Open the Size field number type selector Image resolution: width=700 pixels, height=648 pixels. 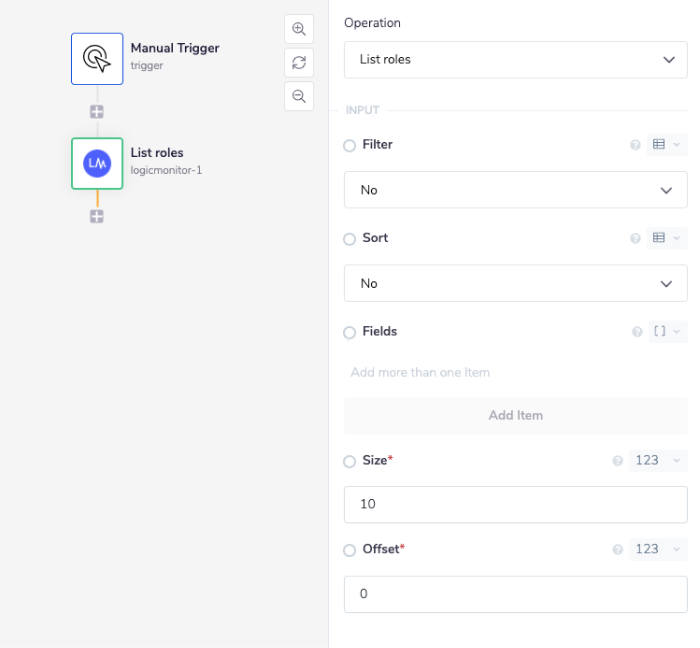(658, 461)
